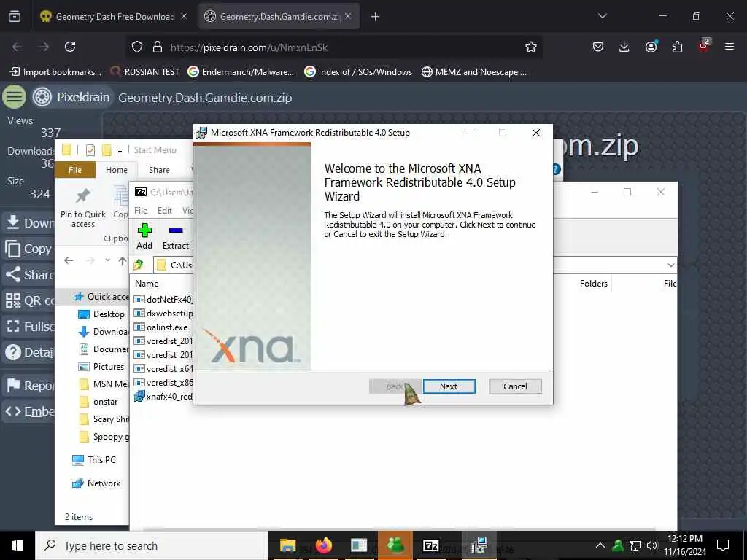Open the Firefox application menu
747x560 pixels.
click(x=729, y=47)
